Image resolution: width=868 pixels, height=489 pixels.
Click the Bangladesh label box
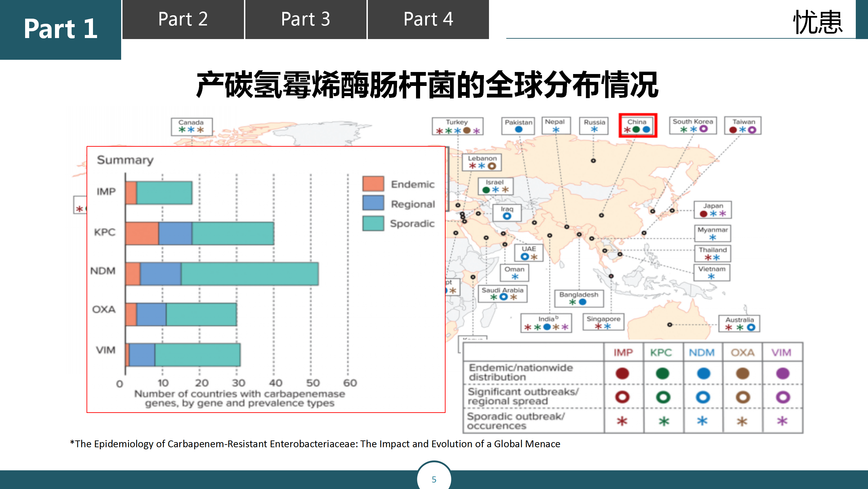point(579,298)
